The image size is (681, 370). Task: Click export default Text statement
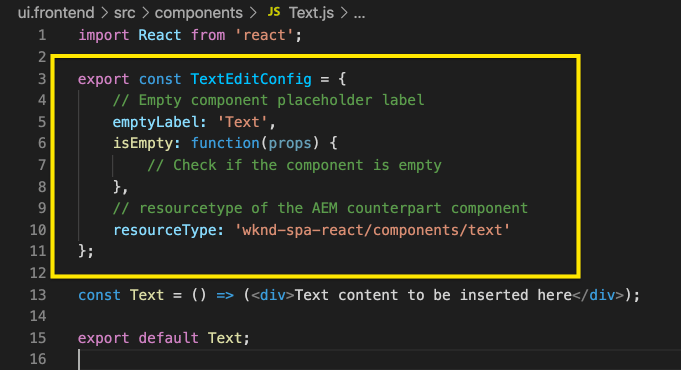(x=164, y=338)
